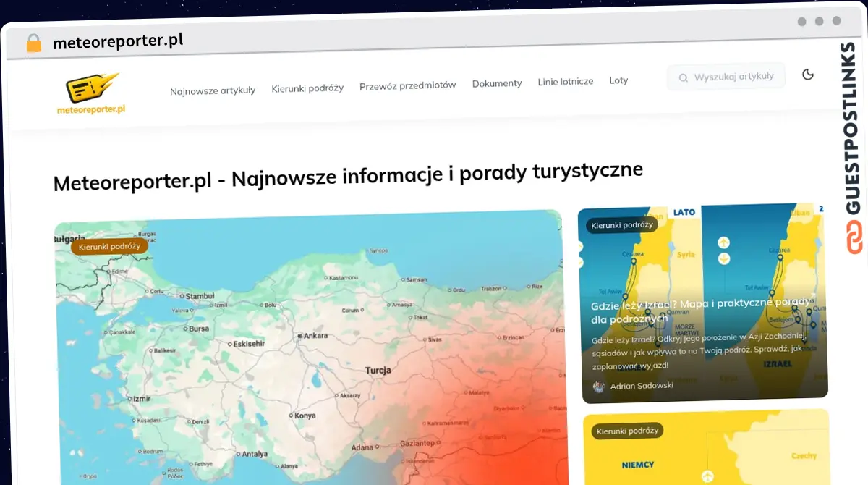Open Kierunki podróży menu item
This screenshot has width=868, height=485.
[x=307, y=88]
